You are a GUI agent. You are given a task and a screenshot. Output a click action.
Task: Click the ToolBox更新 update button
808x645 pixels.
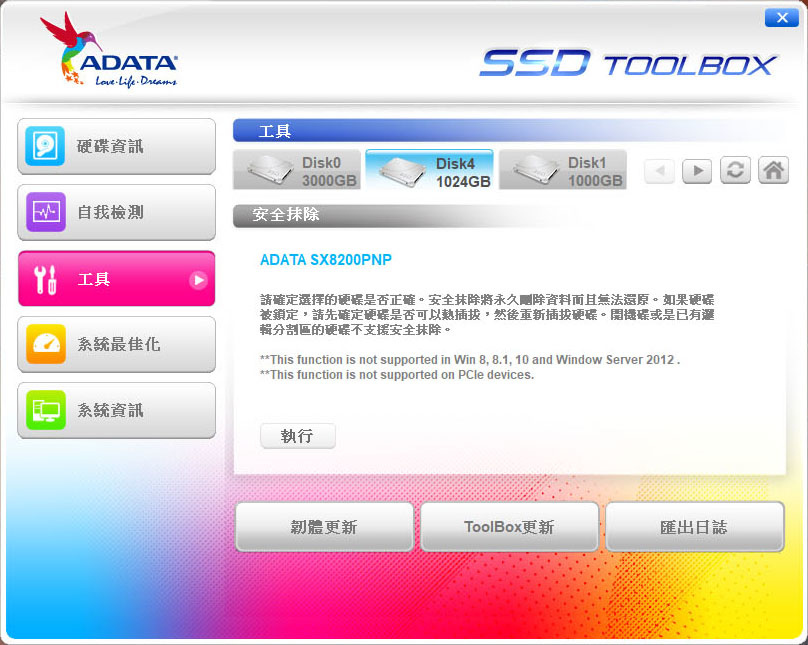click(x=509, y=527)
